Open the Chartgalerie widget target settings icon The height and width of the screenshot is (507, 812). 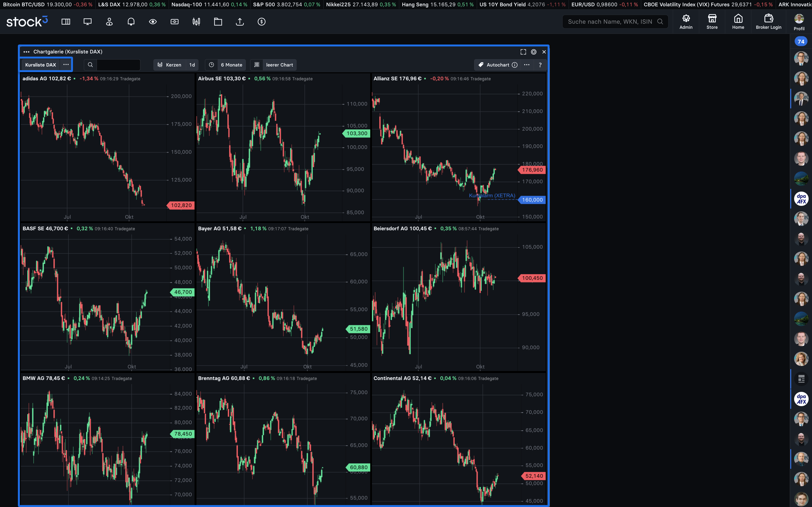pyautogui.click(x=534, y=52)
